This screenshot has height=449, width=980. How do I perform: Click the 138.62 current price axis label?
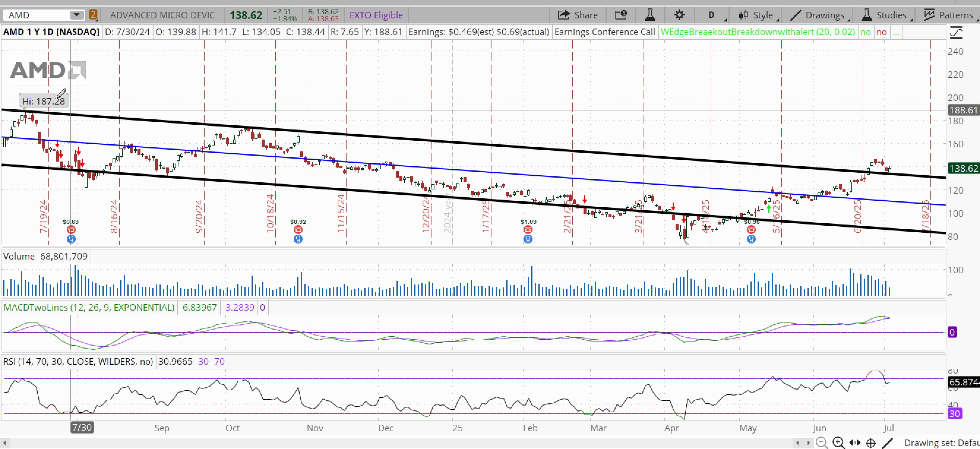[x=963, y=168]
